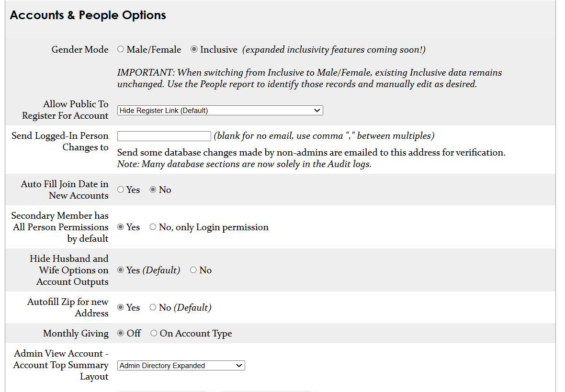Turn Monthly Giving Off
Image resolution: width=565 pixels, height=392 pixels.
point(120,333)
